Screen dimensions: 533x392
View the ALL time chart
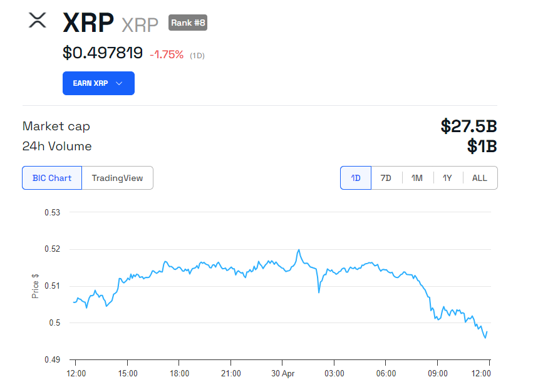(x=479, y=178)
